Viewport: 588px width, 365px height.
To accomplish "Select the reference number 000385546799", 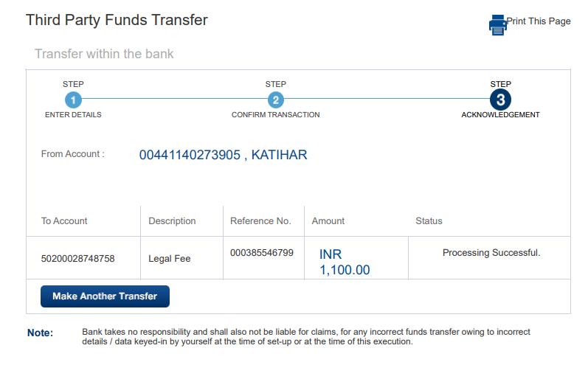I will point(262,253).
